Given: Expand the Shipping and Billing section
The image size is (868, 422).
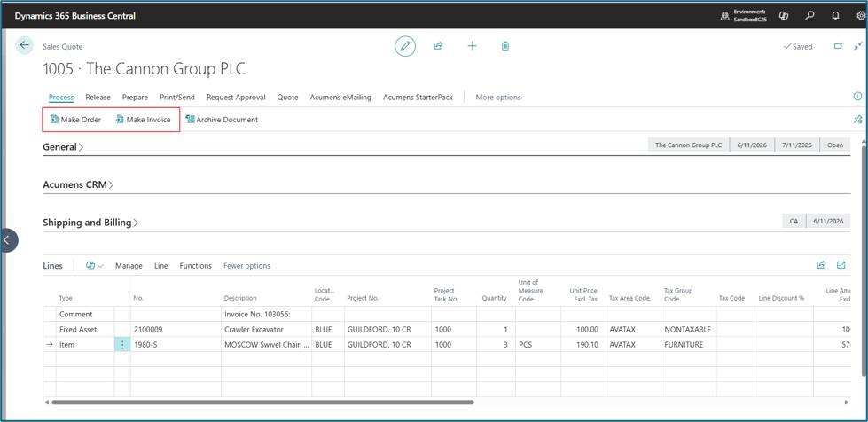Looking at the screenshot, I should point(90,223).
